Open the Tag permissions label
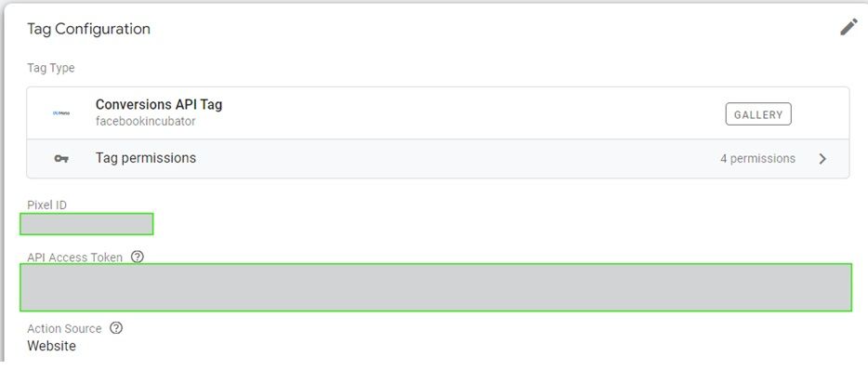 146,158
